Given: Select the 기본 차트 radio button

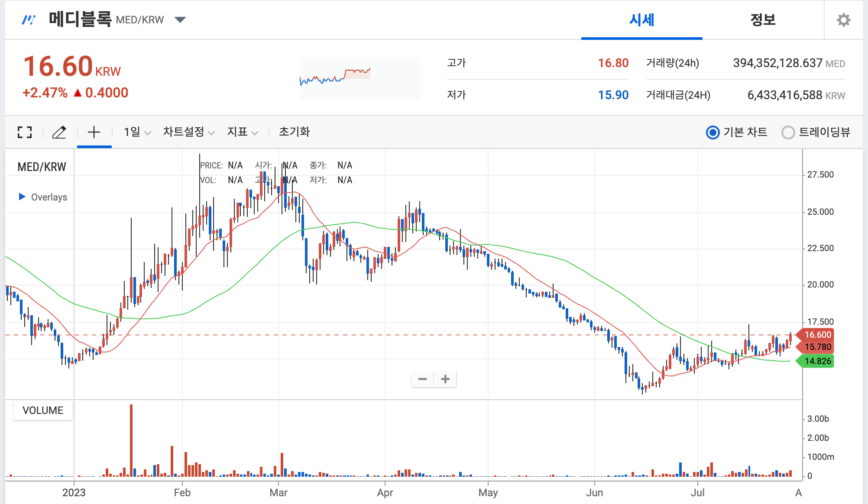Looking at the screenshot, I should coord(713,132).
